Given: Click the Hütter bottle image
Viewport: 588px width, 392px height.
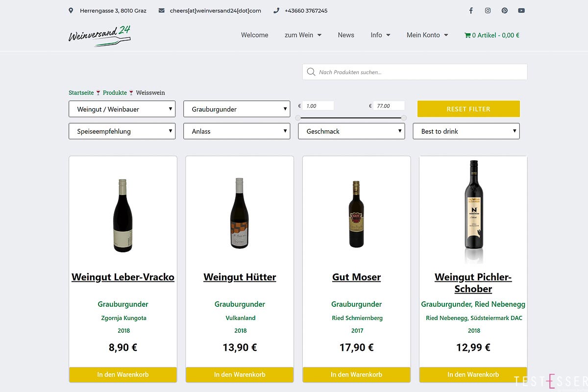Looking at the screenshot, I should [x=240, y=214].
